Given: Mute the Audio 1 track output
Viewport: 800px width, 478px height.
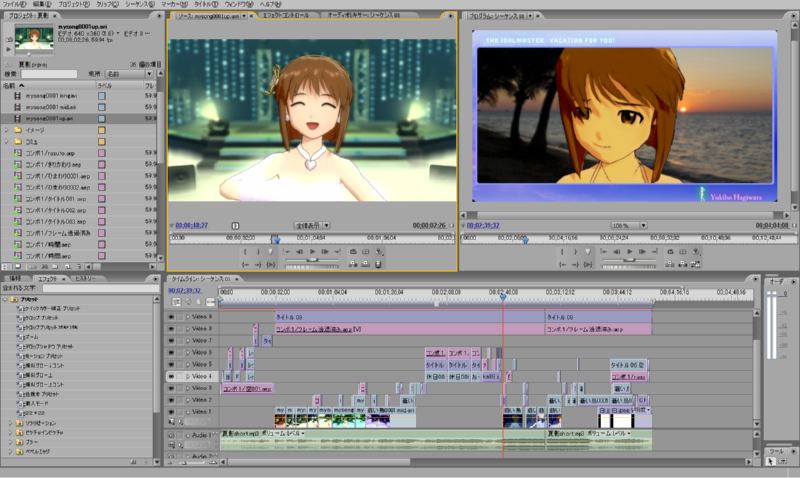Looking at the screenshot, I should tap(171, 436).
